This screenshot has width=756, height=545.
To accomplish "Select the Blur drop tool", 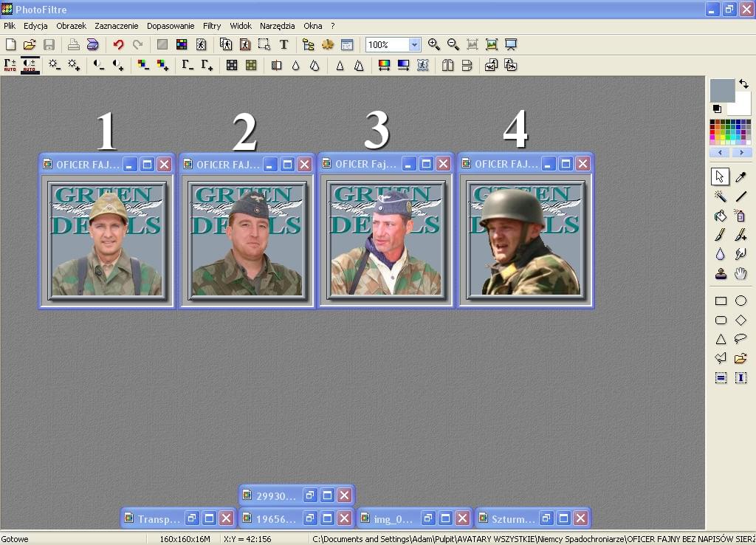I will pos(721,254).
